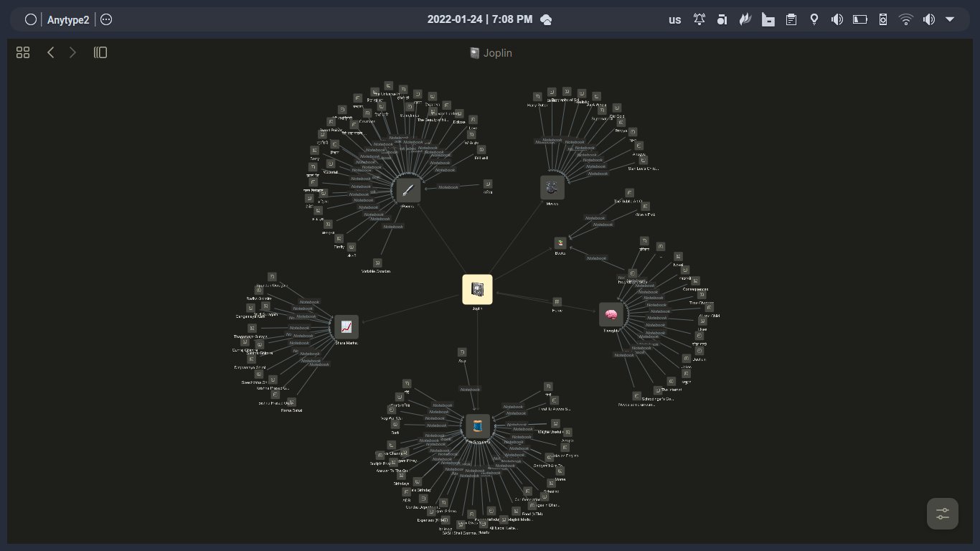Open the home dashboard grid icon
The height and width of the screenshot is (551, 980).
pyautogui.click(x=23, y=52)
